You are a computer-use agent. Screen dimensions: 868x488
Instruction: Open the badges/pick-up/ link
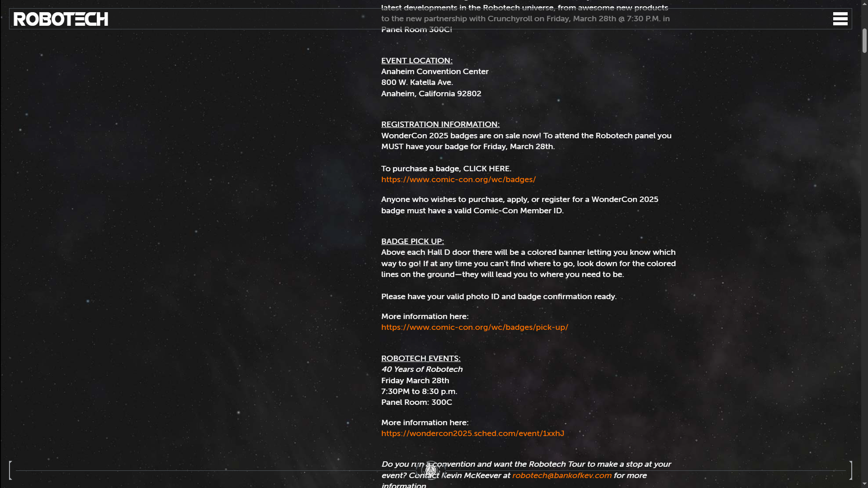474,327
